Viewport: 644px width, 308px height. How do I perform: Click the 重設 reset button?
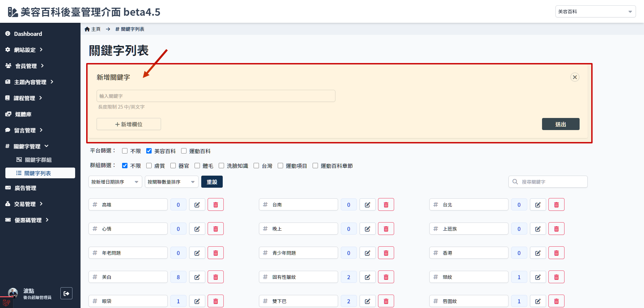coord(212,182)
